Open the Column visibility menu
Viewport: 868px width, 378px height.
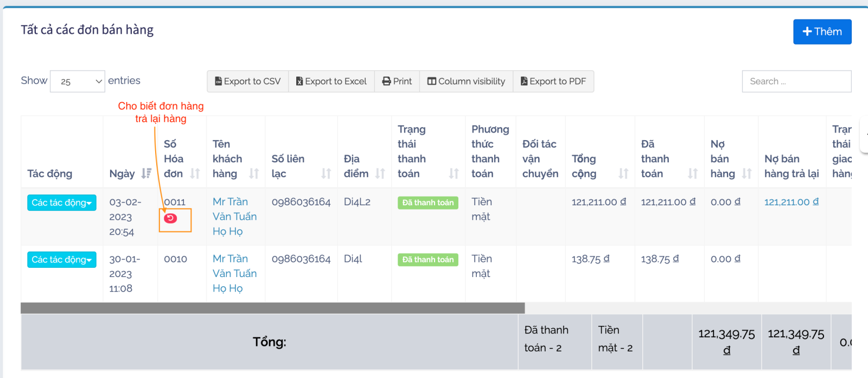466,81
